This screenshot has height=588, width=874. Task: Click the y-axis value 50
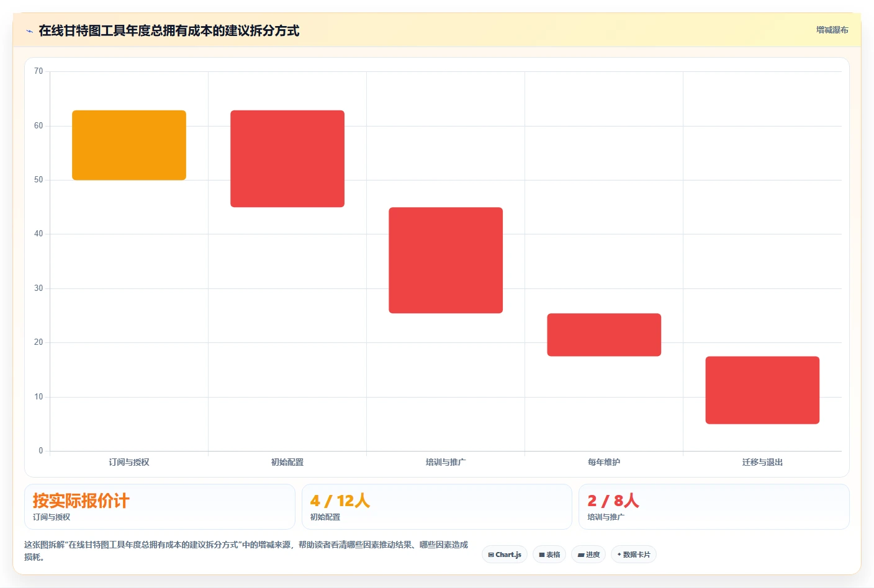point(38,180)
